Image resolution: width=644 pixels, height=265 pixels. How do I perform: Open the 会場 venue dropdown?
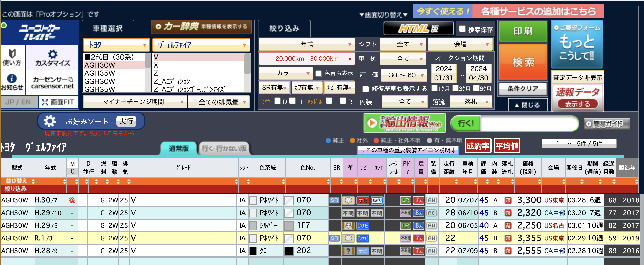tap(460, 44)
